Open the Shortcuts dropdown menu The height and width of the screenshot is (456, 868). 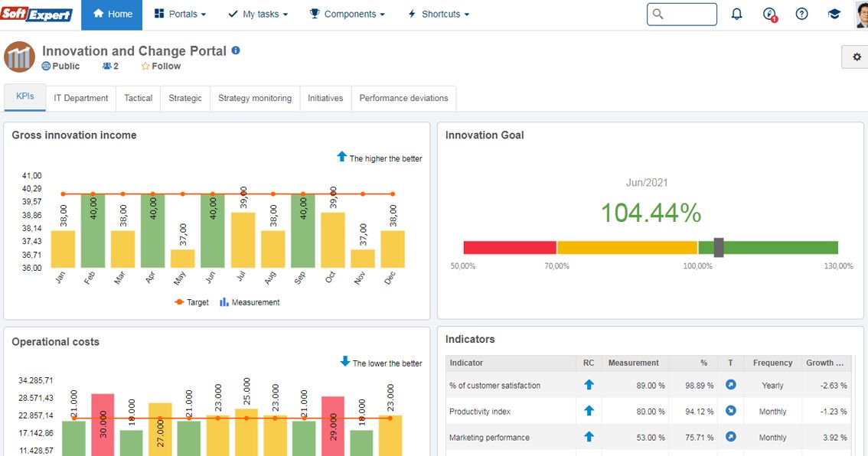tap(438, 15)
